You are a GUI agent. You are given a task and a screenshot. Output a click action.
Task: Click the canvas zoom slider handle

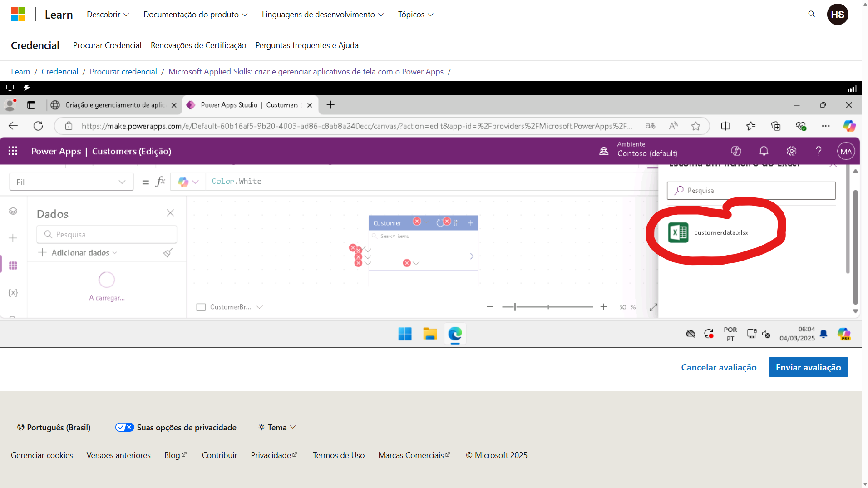point(515,307)
